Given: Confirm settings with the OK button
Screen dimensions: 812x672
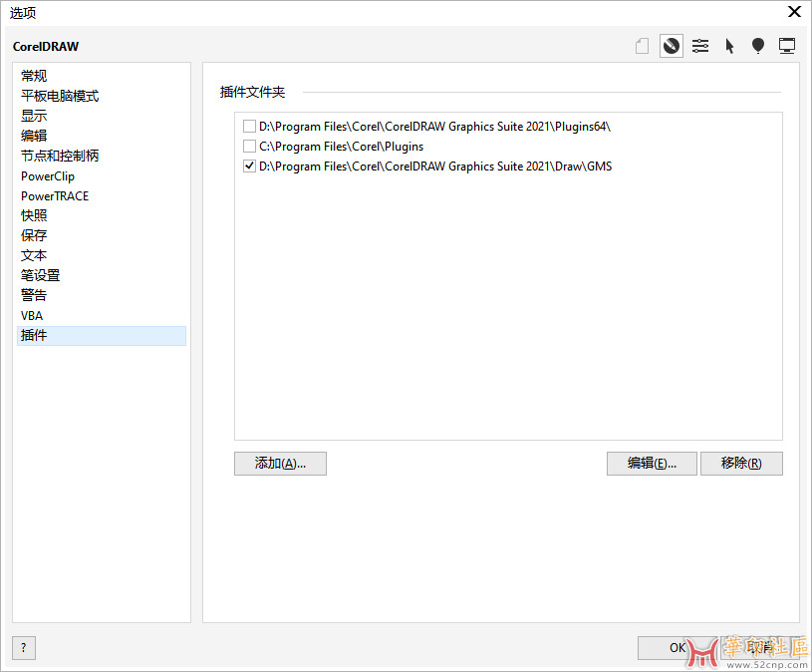Looking at the screenshot, I should pos(677,648).
